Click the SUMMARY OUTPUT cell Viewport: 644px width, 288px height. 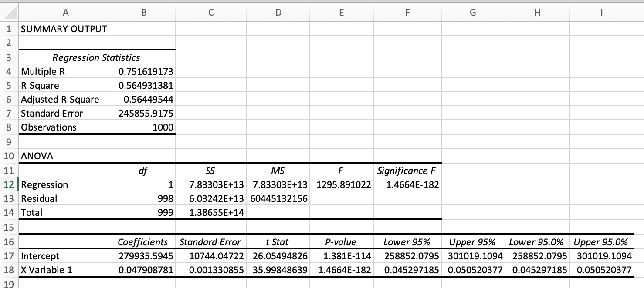65,29
